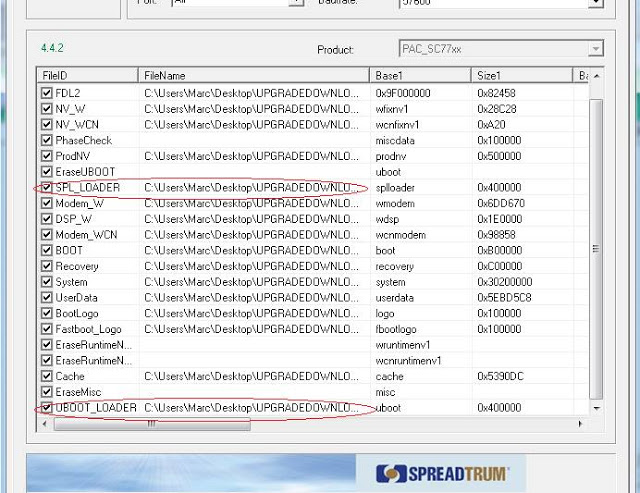
Task: Click the Base1 column header
Action: tap(420, 76)
